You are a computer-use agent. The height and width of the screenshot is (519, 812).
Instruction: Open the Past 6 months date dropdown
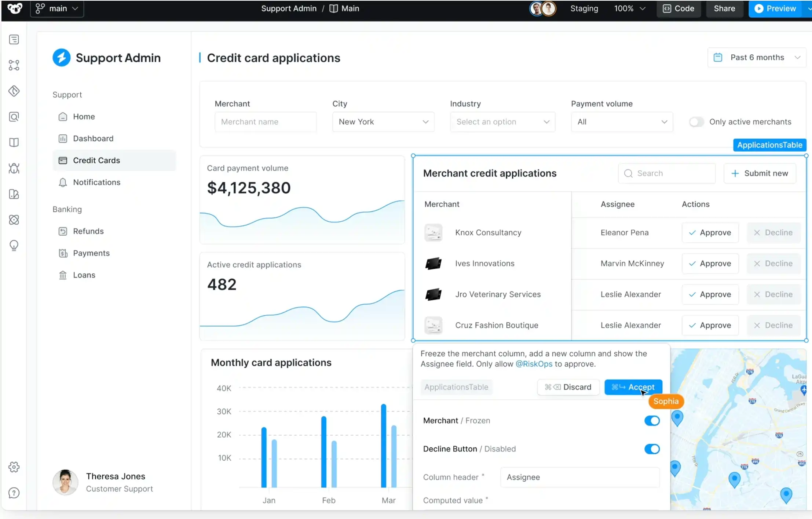[x=757, y=58]
